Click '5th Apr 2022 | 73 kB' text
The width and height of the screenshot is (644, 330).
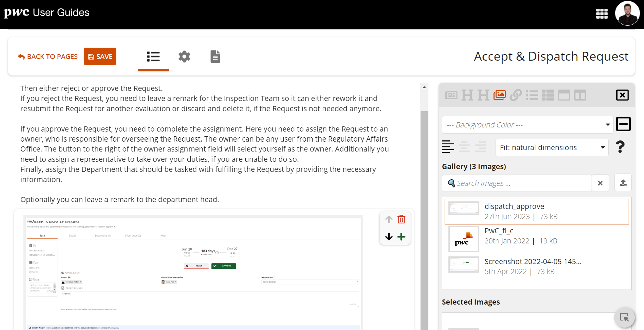(x=520, y=271)
